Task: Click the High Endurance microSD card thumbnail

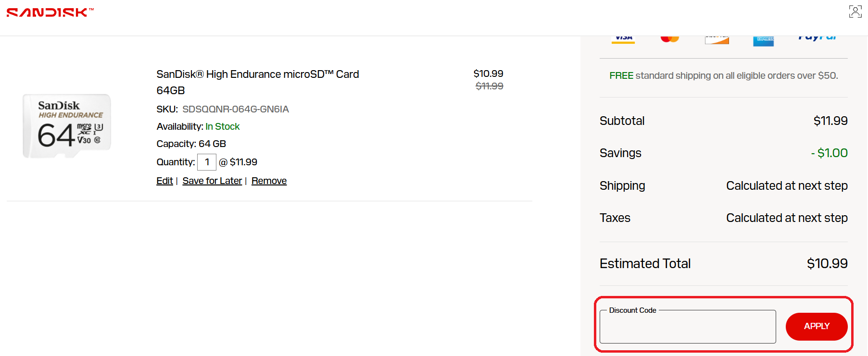Action: 66,125
